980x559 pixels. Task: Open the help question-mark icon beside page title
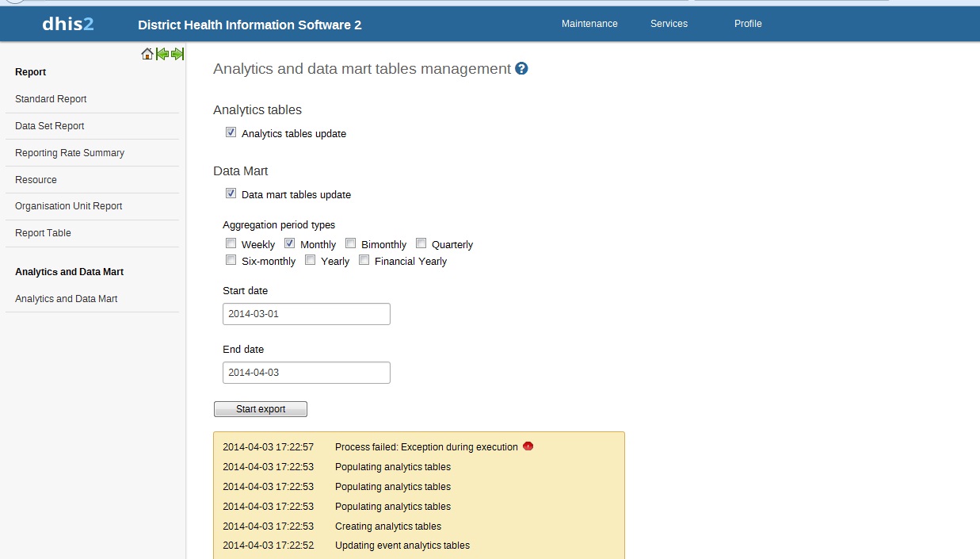click(x=521, y=69)
